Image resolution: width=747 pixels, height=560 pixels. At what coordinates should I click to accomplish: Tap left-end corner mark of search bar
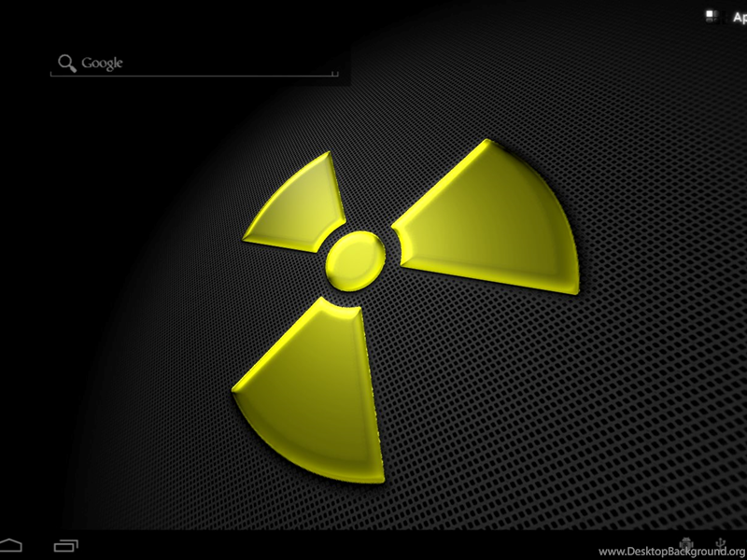[x=51, y=73]
